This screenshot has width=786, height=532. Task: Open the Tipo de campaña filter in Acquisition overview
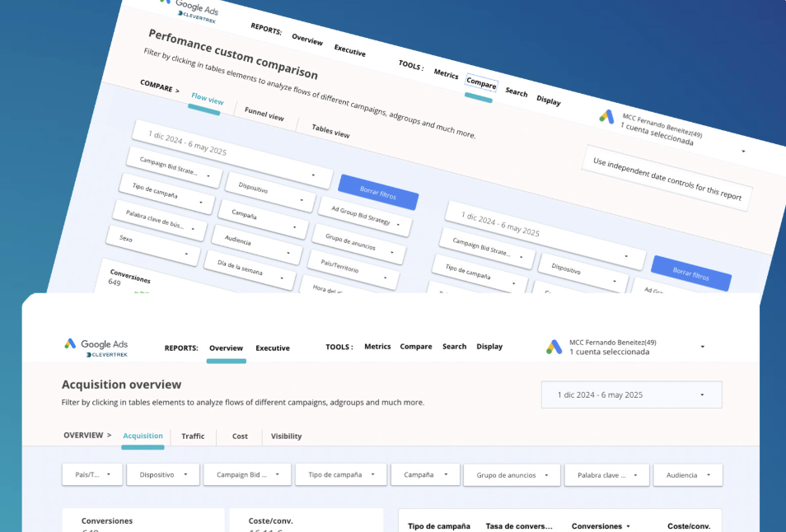click(x=341, y=474)
